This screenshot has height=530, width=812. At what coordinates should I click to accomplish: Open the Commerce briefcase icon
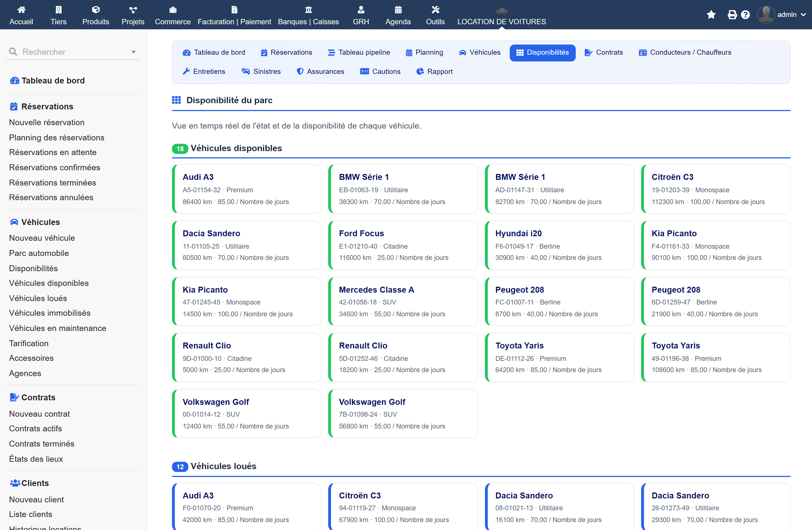[173, 10]
